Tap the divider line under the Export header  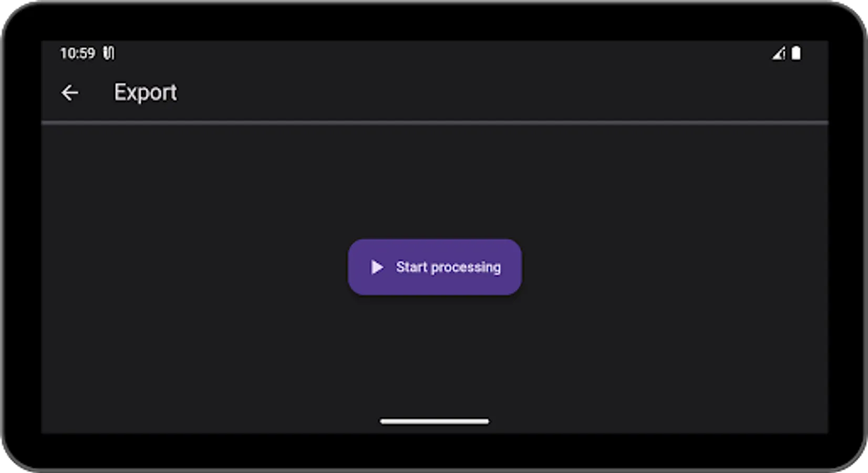(435, 123)
